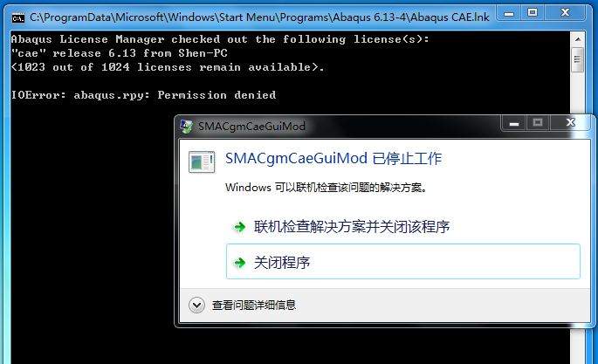Click green arrow beside 联机检查解决方案并关闭该程序
This screenshot has width=598, height=364.
[x=239, y=227]
